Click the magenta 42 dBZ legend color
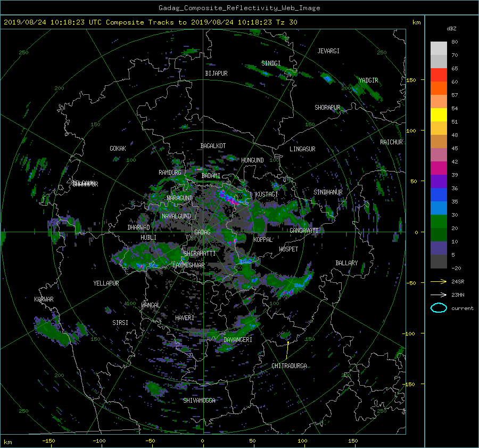The height and width of the screenshot is (448, 479). [439, 168]
